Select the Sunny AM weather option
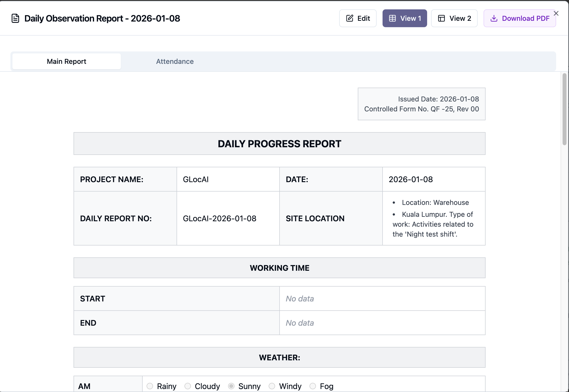Image resolution: width=569 pixels, height=392 pixels. click(231, 386)
